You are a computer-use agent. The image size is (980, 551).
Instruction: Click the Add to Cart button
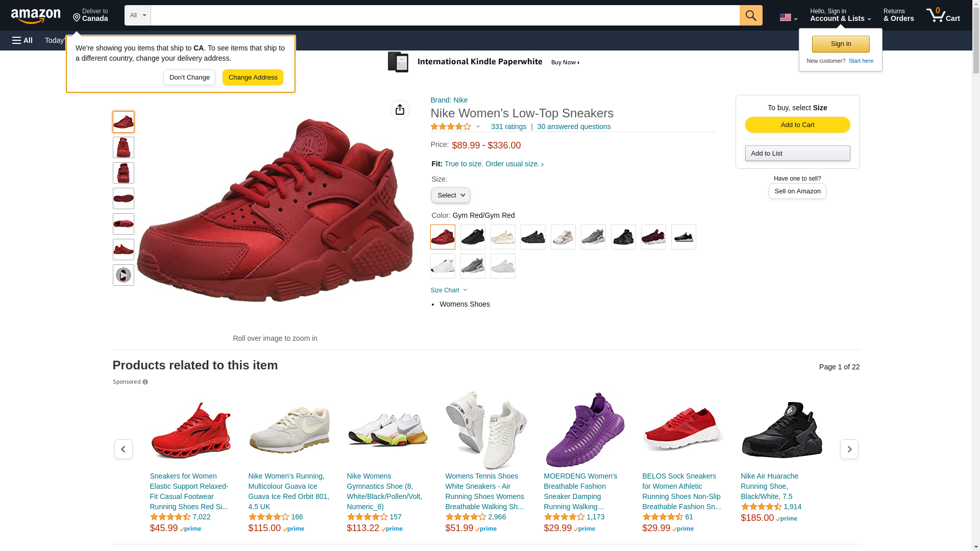coord(797,125)
